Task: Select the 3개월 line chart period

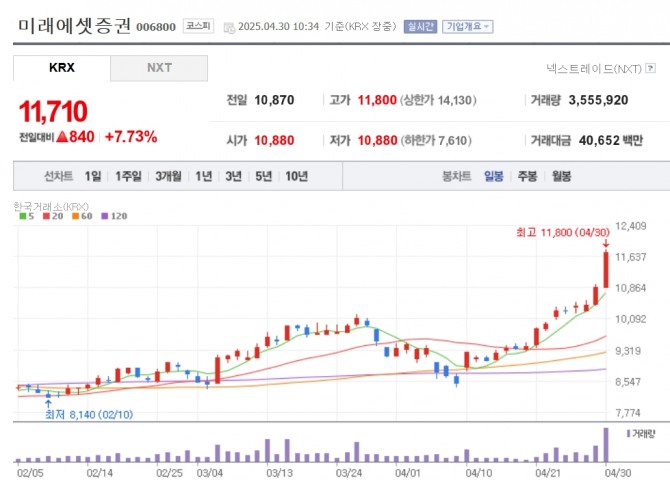Action: tap(168, 176)
